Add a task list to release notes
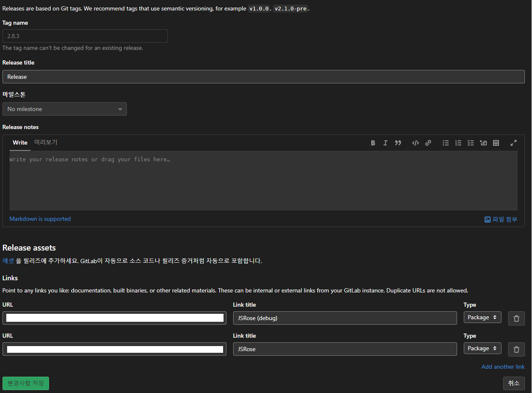The width and height of the screenshot is (532, 393). pos(470,142)
